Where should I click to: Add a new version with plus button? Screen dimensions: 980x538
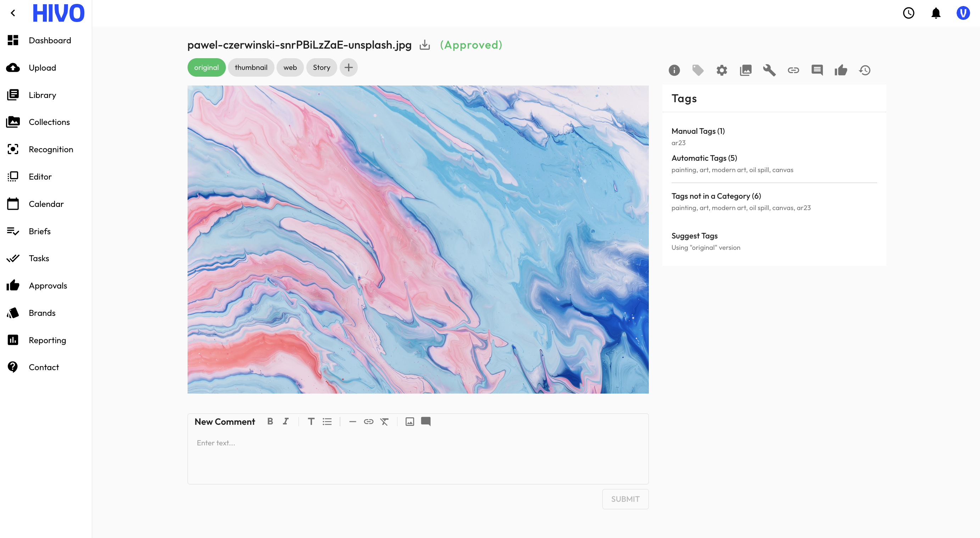click(x=349, y=67)
